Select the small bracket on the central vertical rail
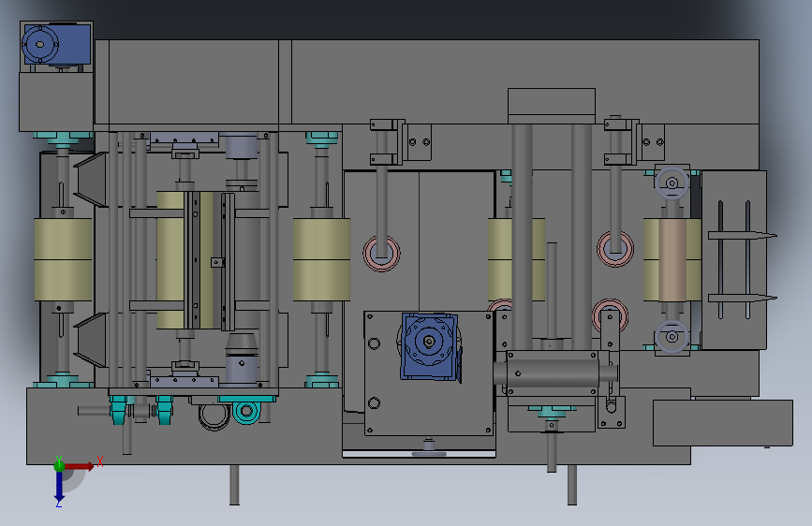Viewport: 812px width, 526px height. (x=217, y=262)
